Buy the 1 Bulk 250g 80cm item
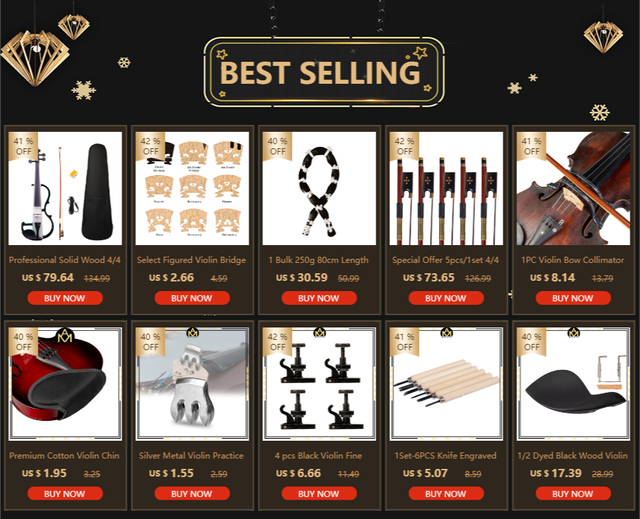 319,298
